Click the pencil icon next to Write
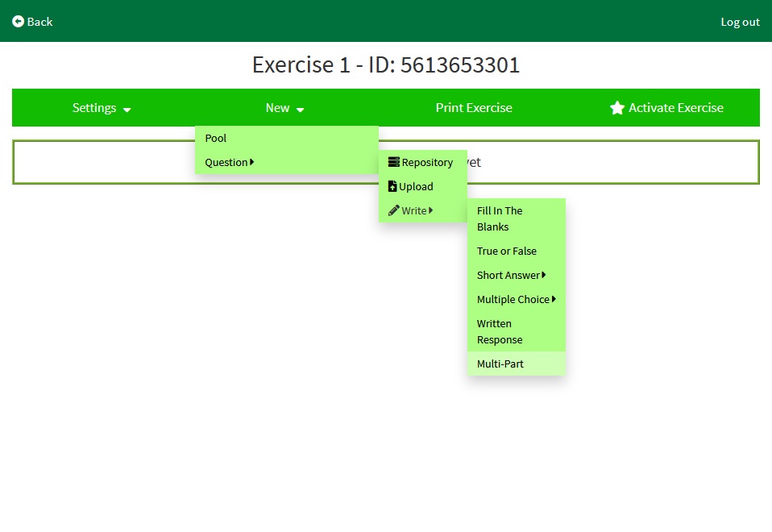This screenshot has height=532, width=772. 393,210
